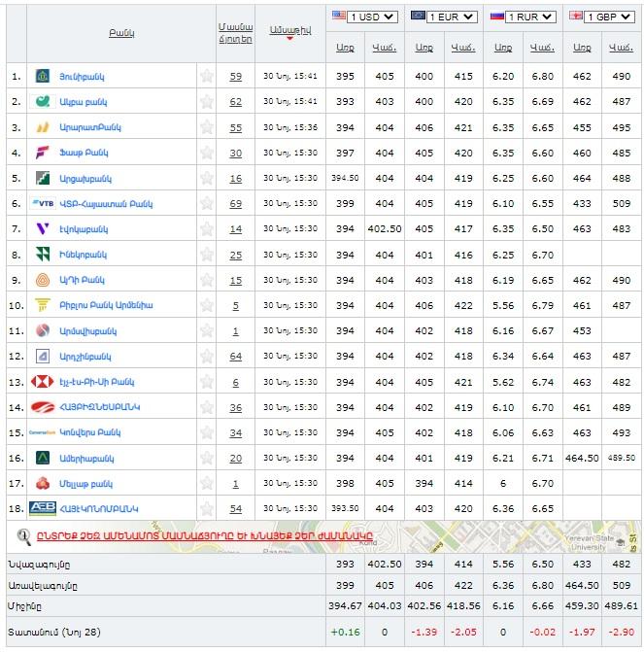This screenshot has width=644, height=652.
Task: Click the HSBC bank logo icon
Action: point(43,382)
